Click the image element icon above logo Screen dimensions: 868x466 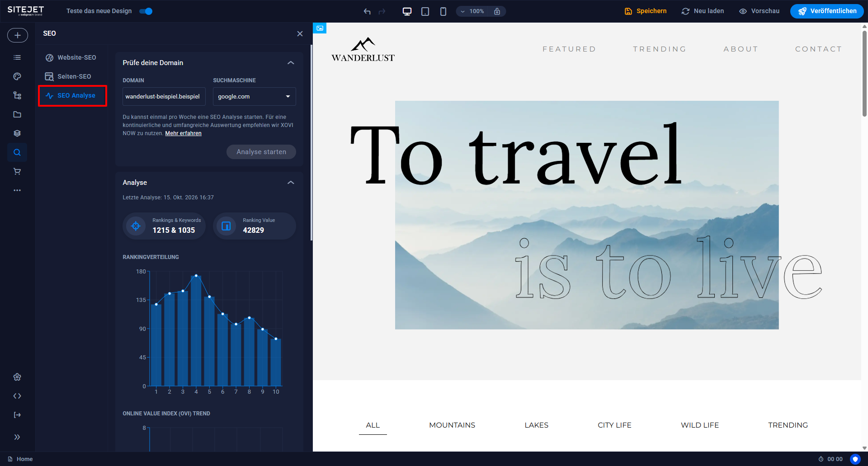pos(320,28)
